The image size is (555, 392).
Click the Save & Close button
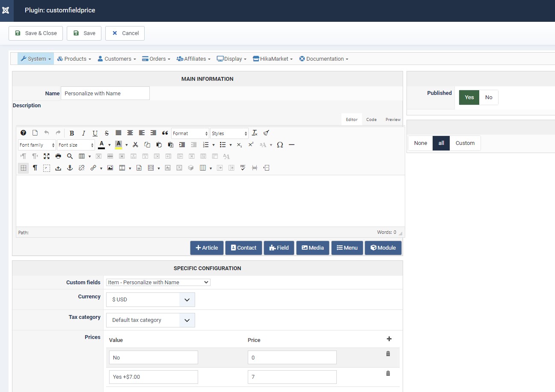(x=36, y=33)
